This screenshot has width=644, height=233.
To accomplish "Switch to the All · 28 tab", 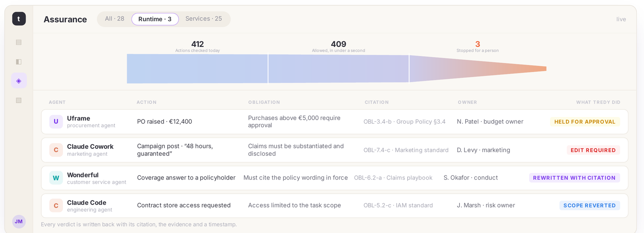I will 114,19.
